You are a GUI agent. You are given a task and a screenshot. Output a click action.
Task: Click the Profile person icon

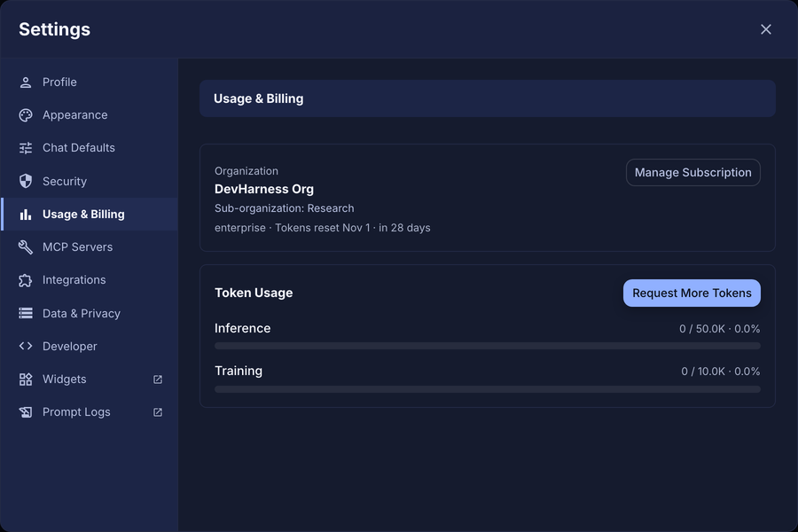coord(26,82)
